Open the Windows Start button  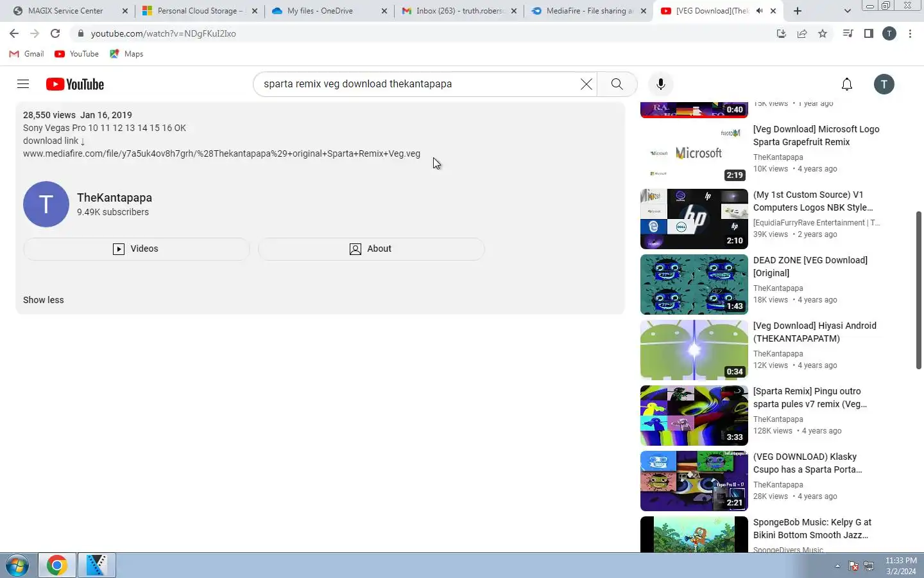[x=17, y=566]
